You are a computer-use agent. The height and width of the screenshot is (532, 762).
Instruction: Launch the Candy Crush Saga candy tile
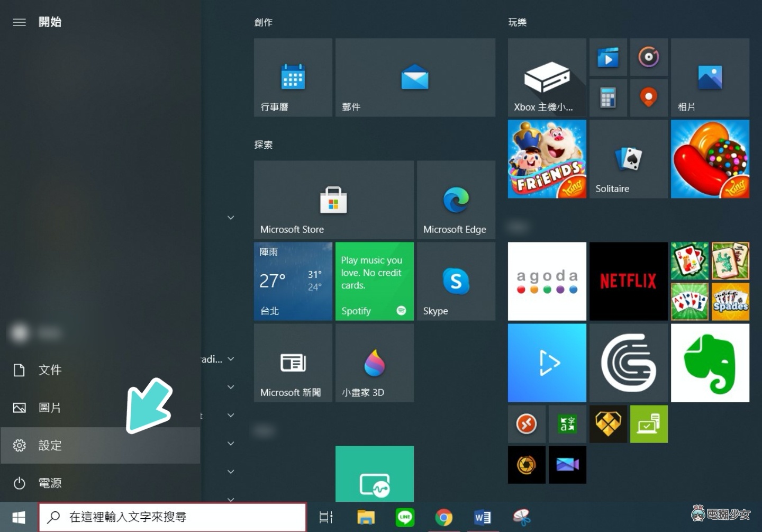710,159
